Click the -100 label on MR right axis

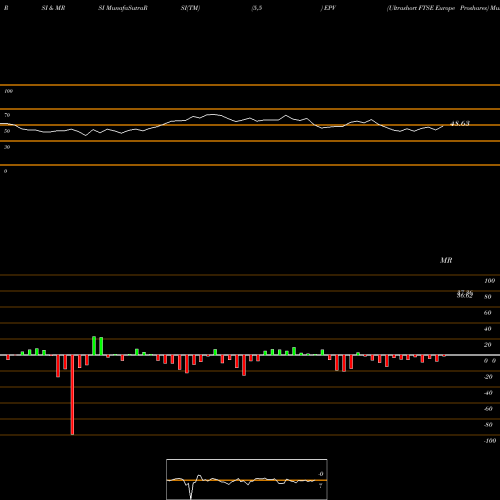(x=490, y=441)
